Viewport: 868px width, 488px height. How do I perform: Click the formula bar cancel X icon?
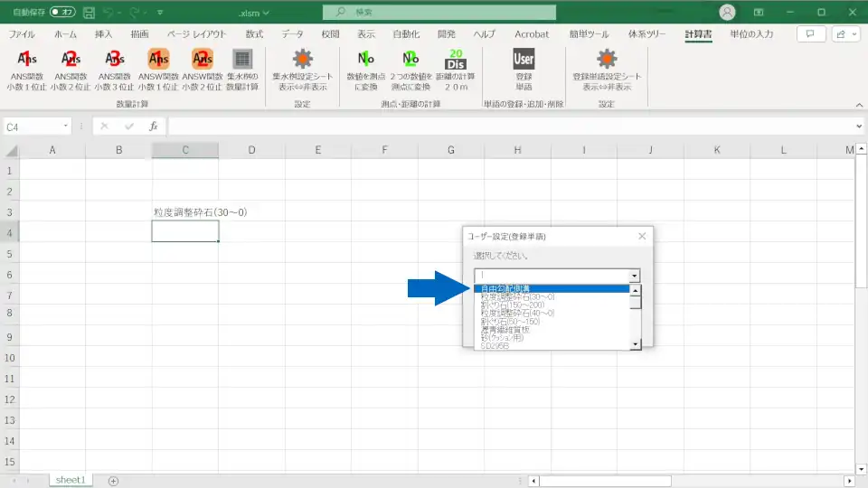click(x=104, y=127)
